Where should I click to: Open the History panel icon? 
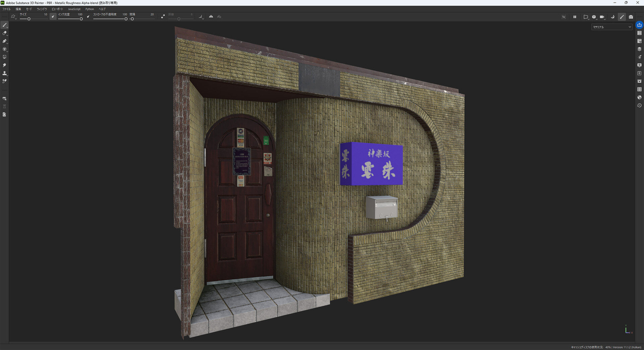pos(639,106)
